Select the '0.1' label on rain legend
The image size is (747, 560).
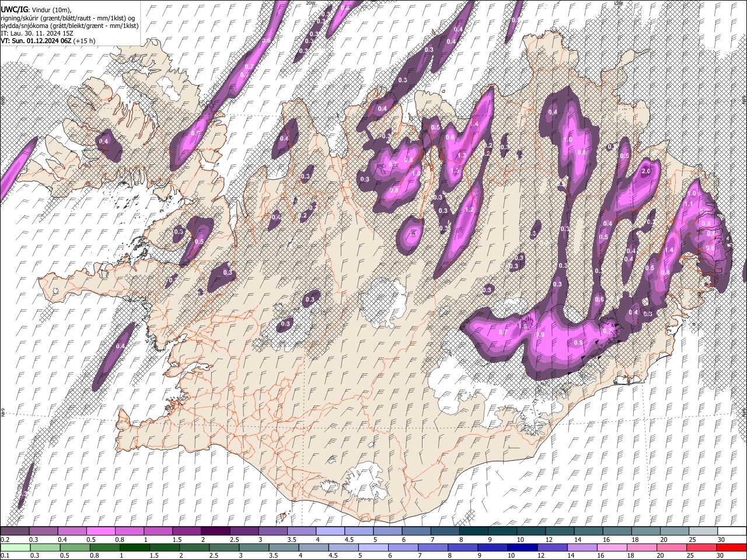point(5,556)
